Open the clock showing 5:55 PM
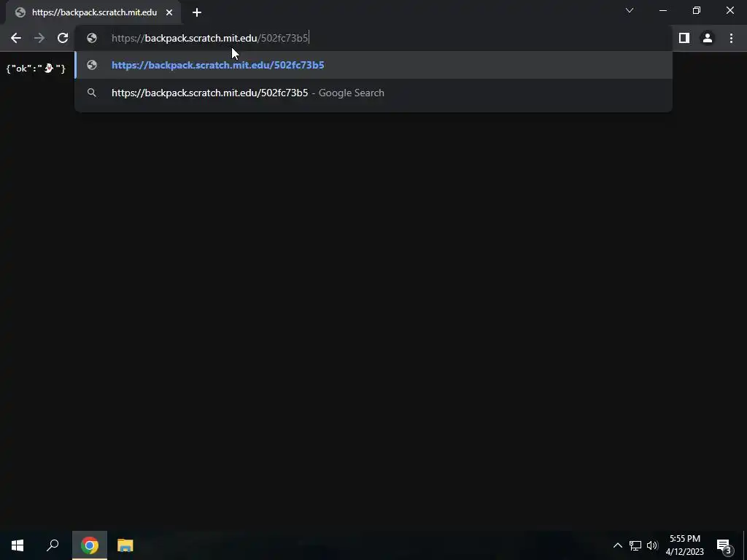Image resolution: width=747 pixels, height=560 pixels. point(684,545)
